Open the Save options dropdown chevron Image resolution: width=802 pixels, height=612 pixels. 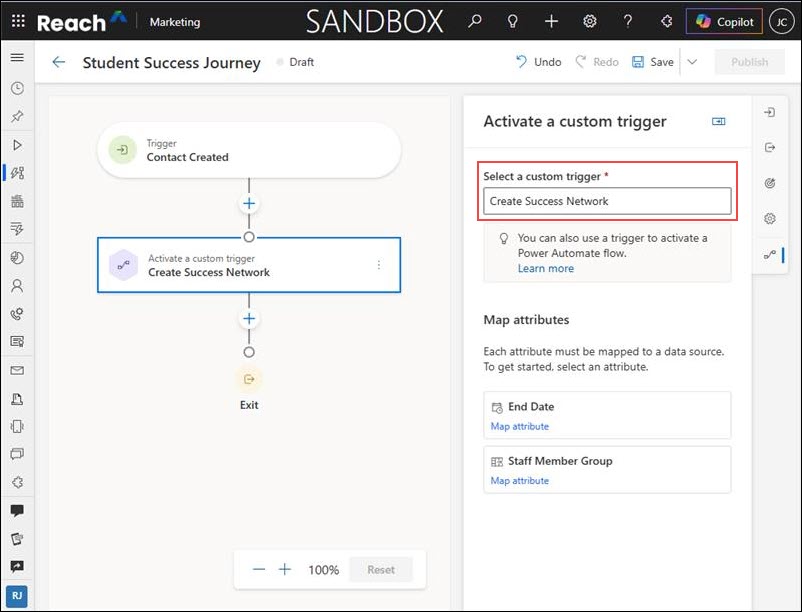click(x=692, y=62)
